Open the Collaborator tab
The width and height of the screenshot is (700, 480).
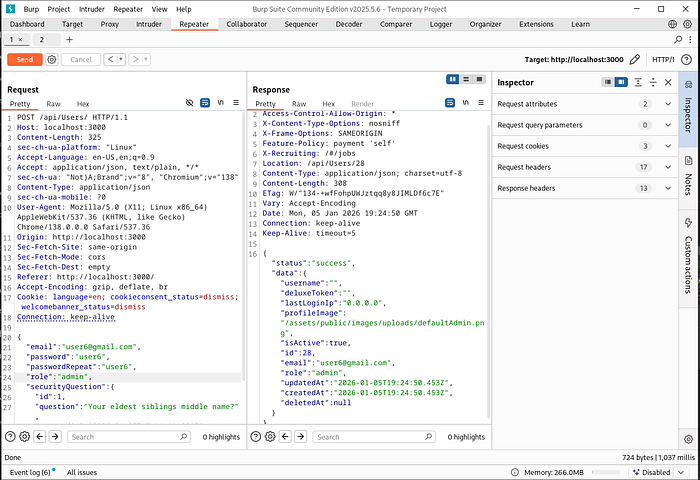246,24
